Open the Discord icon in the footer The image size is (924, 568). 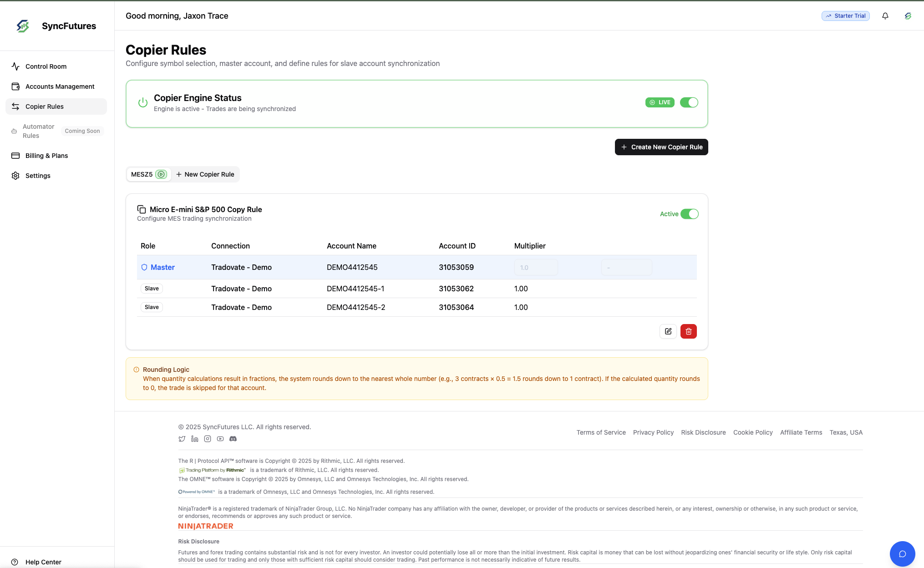233,439
